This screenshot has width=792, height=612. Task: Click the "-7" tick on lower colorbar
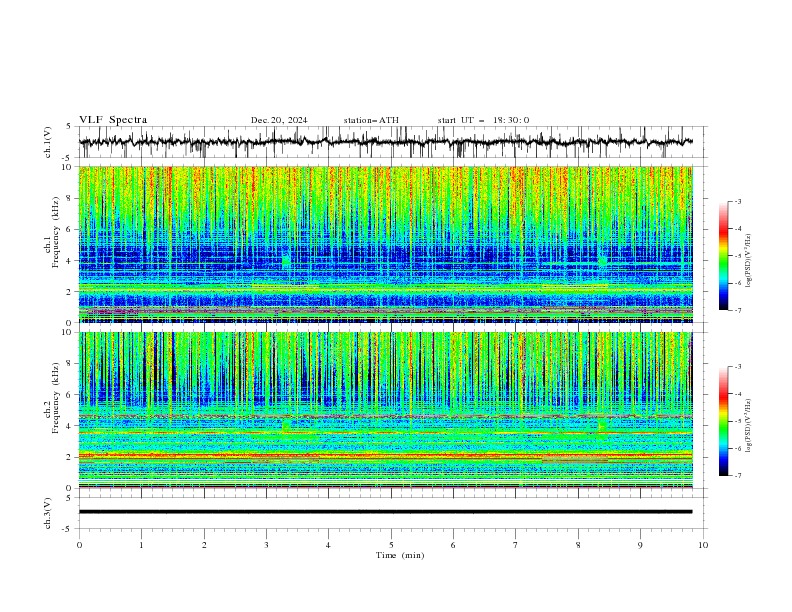[x=737, y=476]
